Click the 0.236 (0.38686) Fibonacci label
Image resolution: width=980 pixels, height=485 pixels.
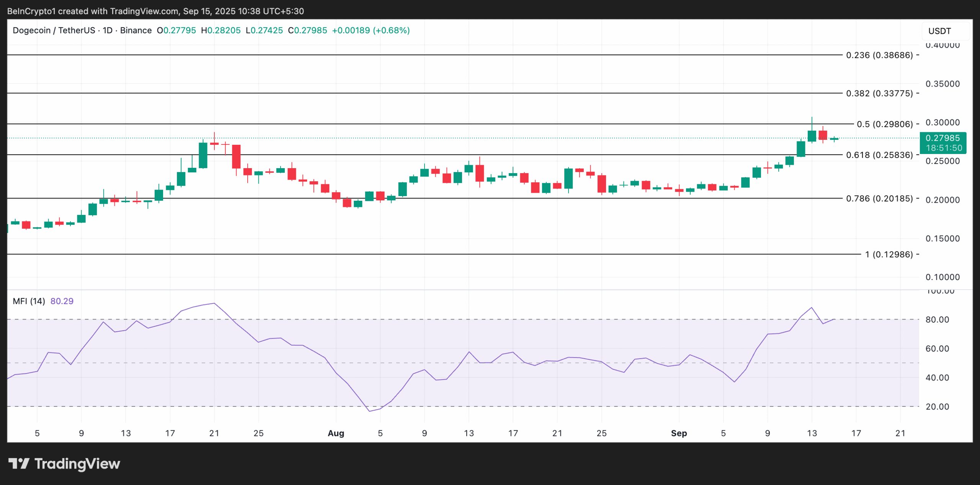[880, 55]
